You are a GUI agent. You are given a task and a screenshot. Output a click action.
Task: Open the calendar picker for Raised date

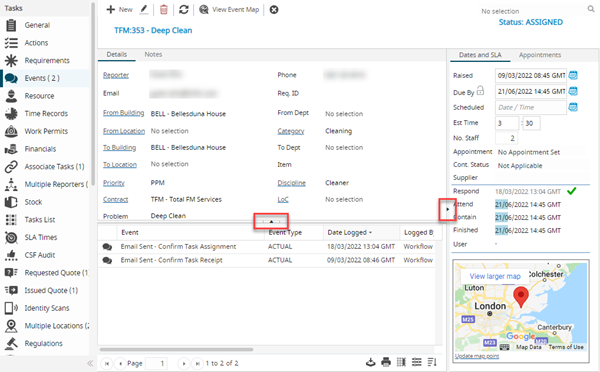coord(573,75)
